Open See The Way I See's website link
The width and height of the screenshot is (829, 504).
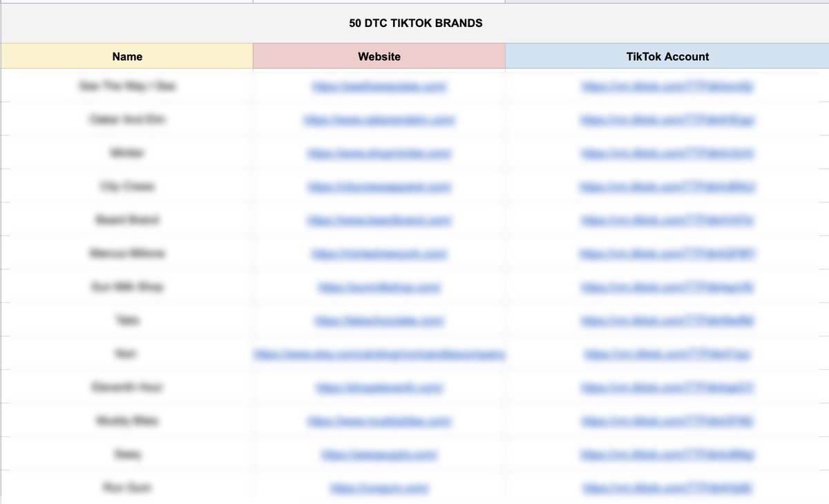[379, 86]
